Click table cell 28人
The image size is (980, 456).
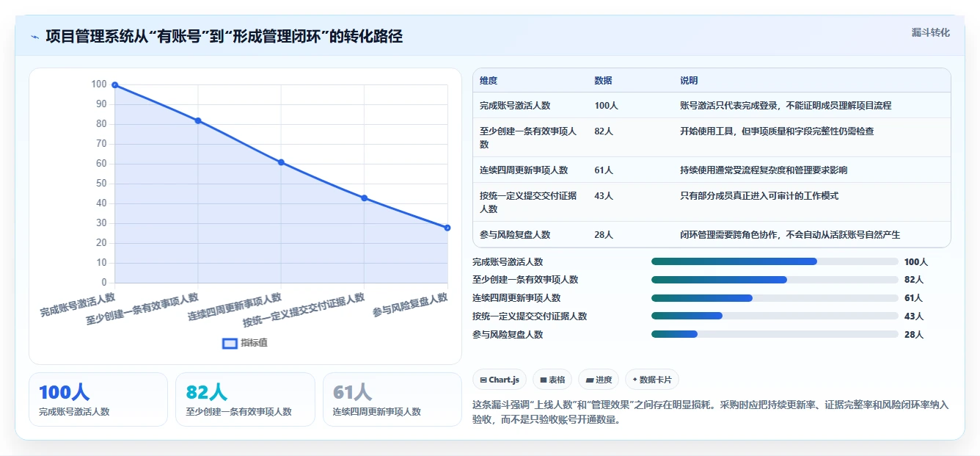604,235
